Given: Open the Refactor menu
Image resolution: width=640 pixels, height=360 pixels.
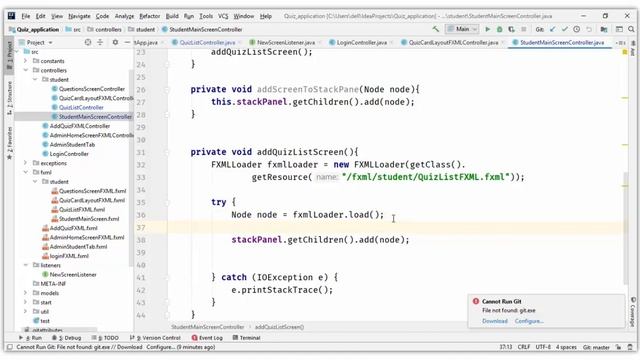Looking at the screenshot, I should 149,16.
